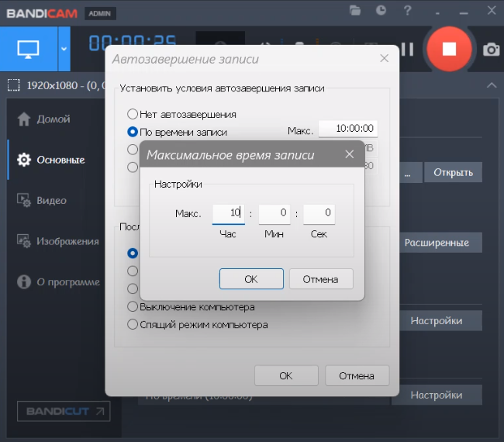Open the output folder icon in the title bar

(355, 11)
